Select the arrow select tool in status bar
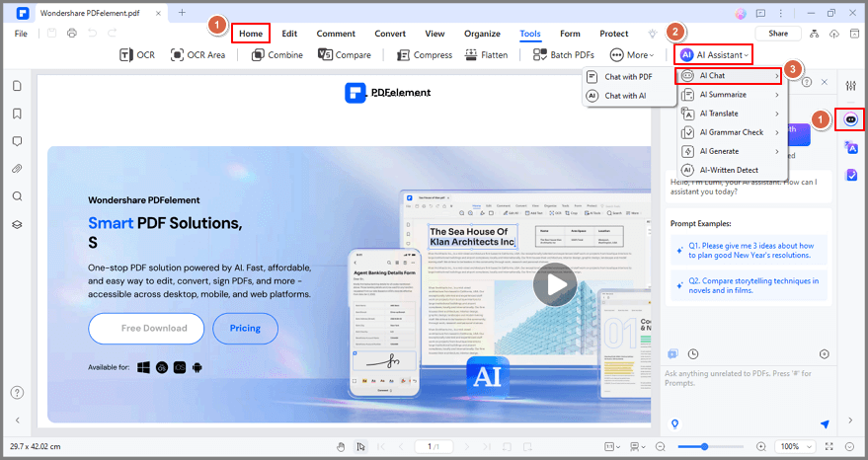This screenshot has height=460, width=868. [361, 447]
